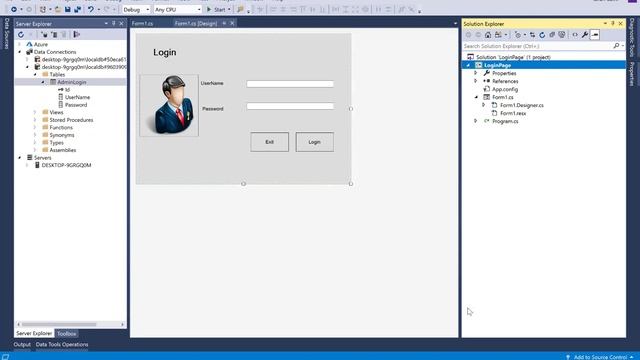Switch to the Toolbox tab
Viewport: 640px width, 360px height.
coord(67,333)
